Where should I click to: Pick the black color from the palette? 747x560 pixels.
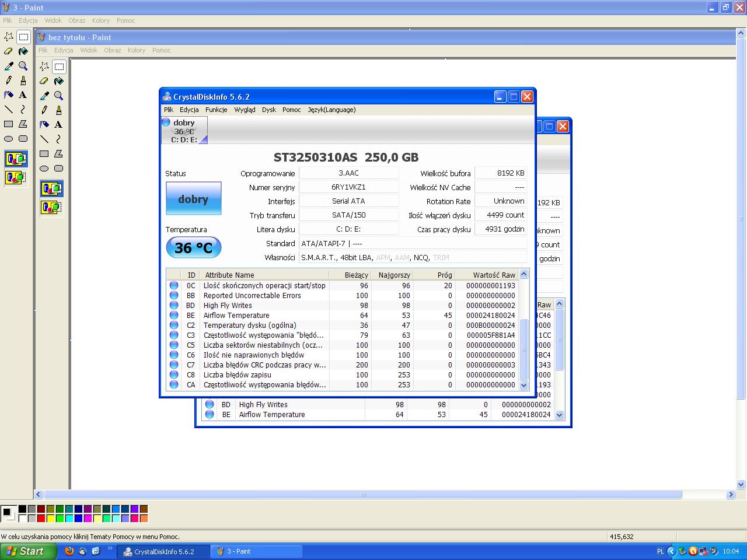22,509
